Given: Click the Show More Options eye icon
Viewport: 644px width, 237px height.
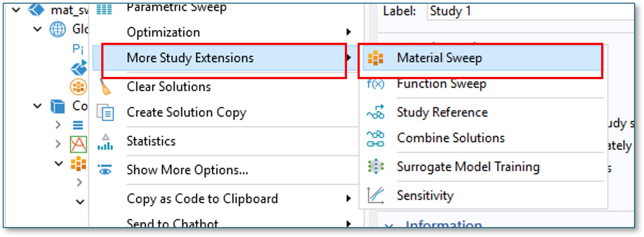Looking at the screenshot, I should [105, 170].
